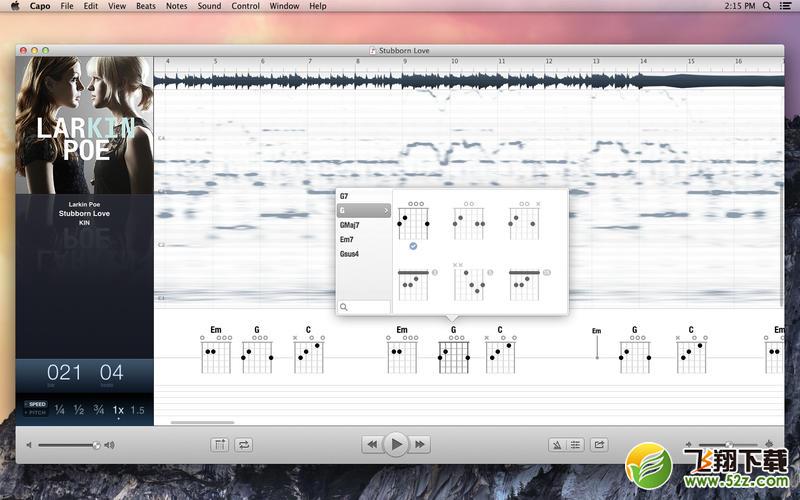This screenshot has height=500, width=800.
Task: Start playback with the Play button
Action: click(396, 444)
